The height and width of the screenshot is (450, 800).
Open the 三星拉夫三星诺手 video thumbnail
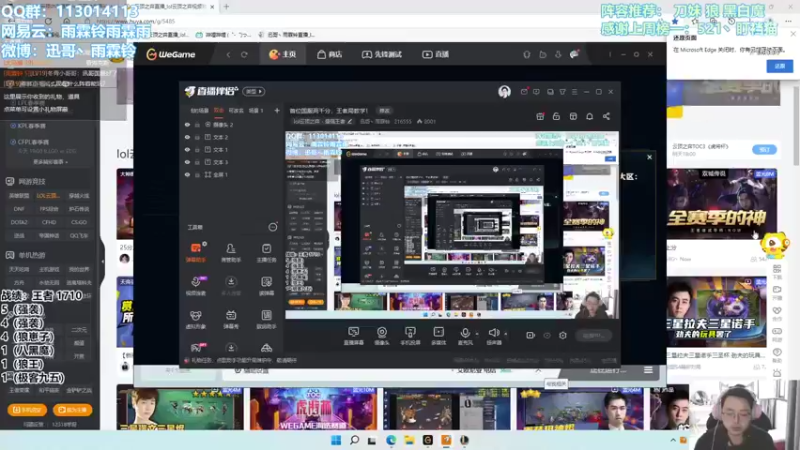pyautogui.click(x=716, y=312)
